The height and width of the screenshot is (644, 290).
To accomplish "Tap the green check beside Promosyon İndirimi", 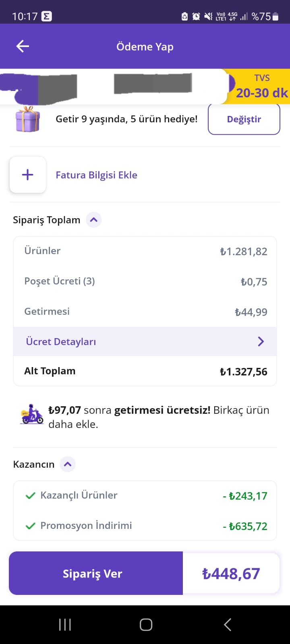I will coord(30,526).
